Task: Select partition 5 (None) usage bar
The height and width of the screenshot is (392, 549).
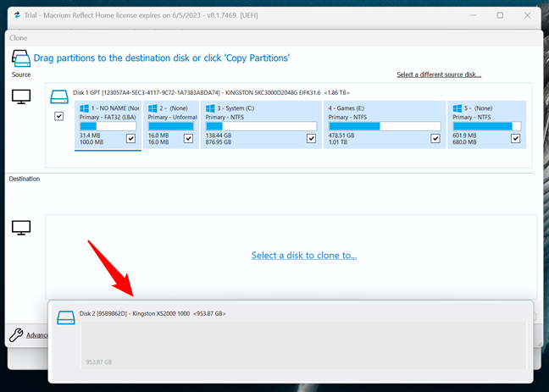Action: [x=486, y=126]
